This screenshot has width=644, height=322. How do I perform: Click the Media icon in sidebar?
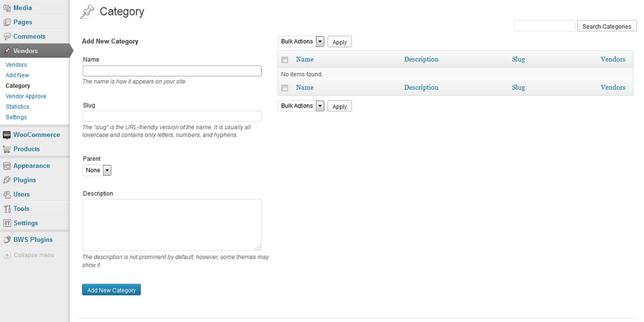click(7, 8)
